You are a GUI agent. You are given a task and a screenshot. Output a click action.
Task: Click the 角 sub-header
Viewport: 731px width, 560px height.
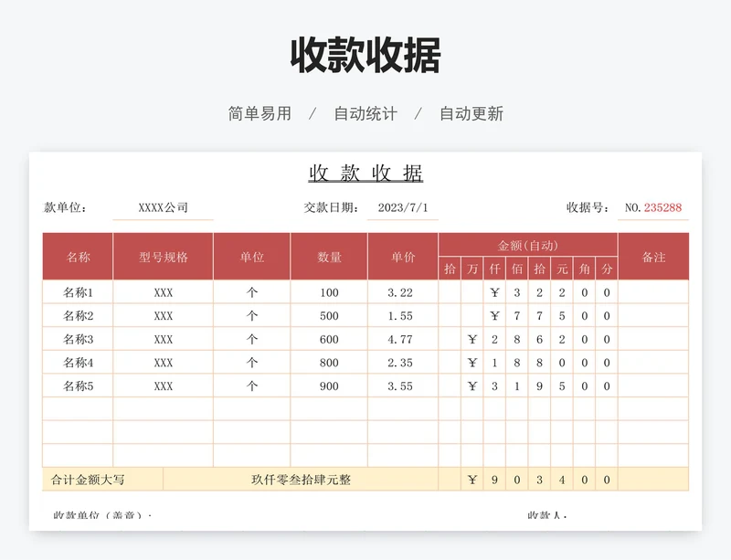[584, 269]
